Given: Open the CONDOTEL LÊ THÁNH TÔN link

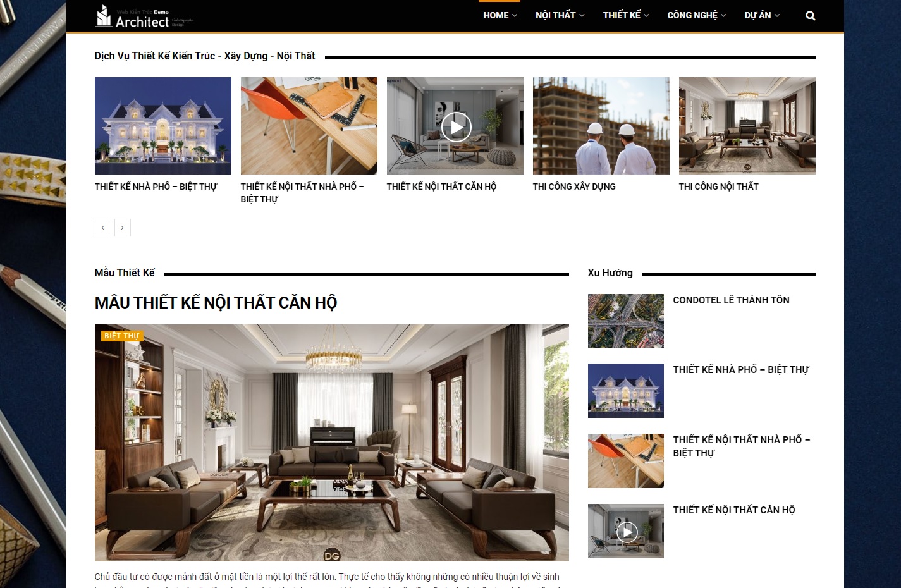Looking at the screenshot, I should (x=731, y=300).
